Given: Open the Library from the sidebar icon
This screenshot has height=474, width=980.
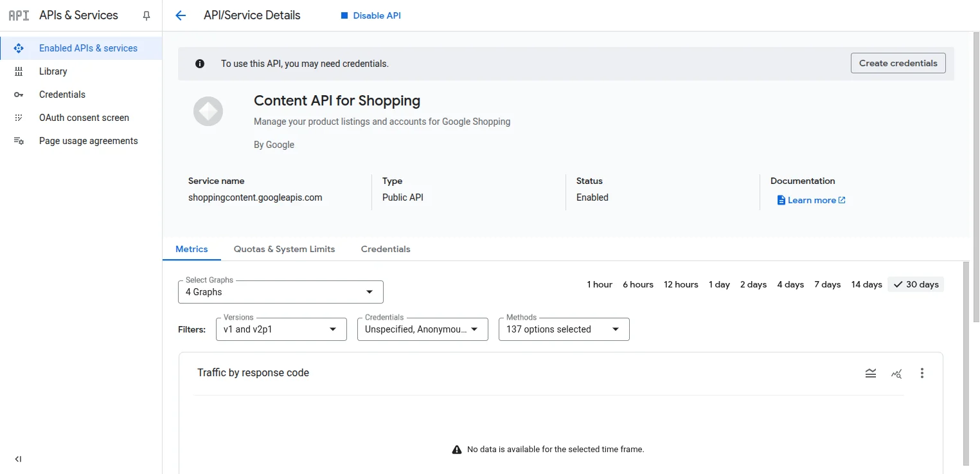Looking at the screenshot, I should pyautogui.click(x=19, y=71).
